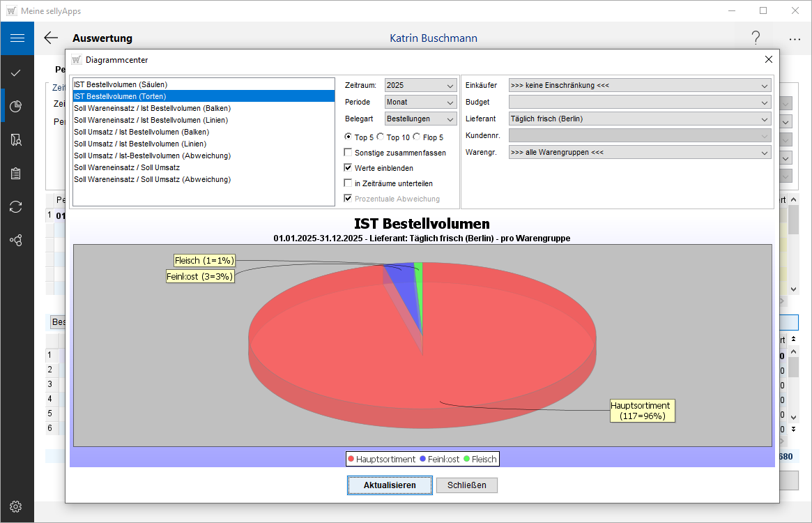Uncheck Werte einblenden checkbox
The width and height of the screenshot is (812, 523).
[348, 168]
